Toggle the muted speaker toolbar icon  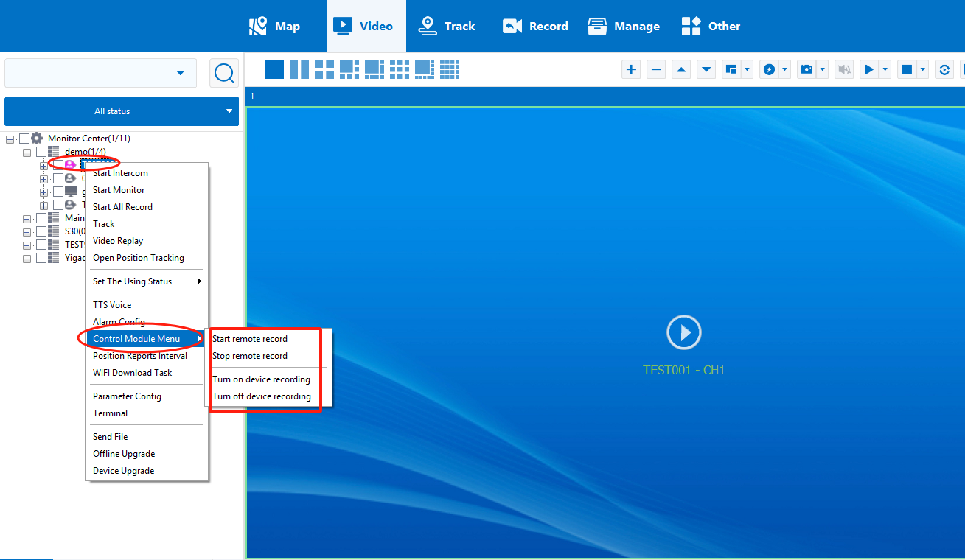[x=844, y=69]
